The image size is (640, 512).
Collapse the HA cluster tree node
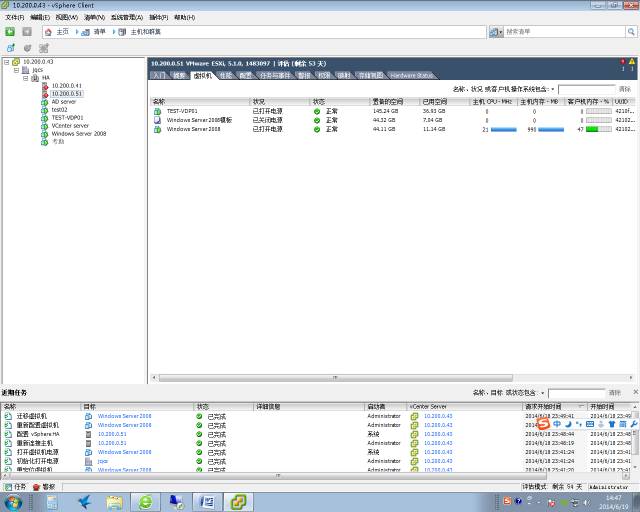tap(26, 78)
